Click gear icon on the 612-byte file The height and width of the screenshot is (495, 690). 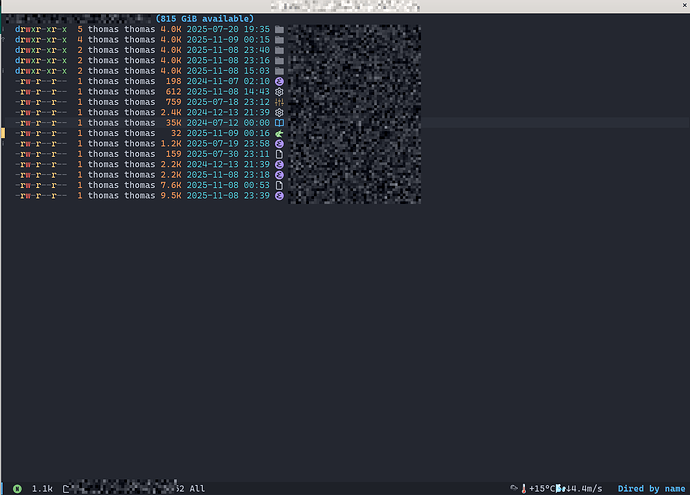coord(279,92)
